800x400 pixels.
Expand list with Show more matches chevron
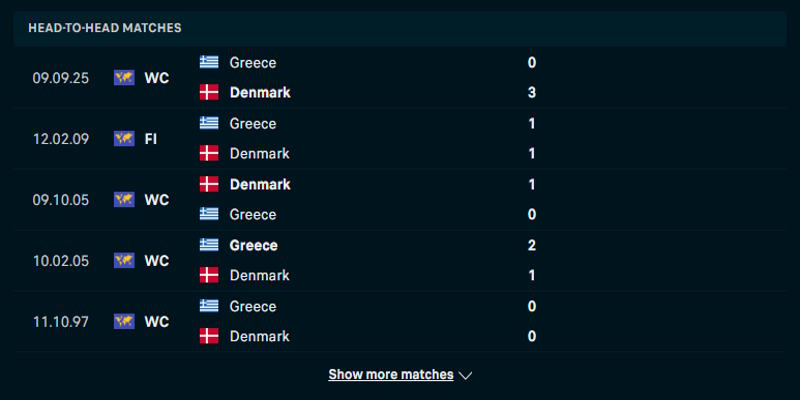tap(465, 375)
